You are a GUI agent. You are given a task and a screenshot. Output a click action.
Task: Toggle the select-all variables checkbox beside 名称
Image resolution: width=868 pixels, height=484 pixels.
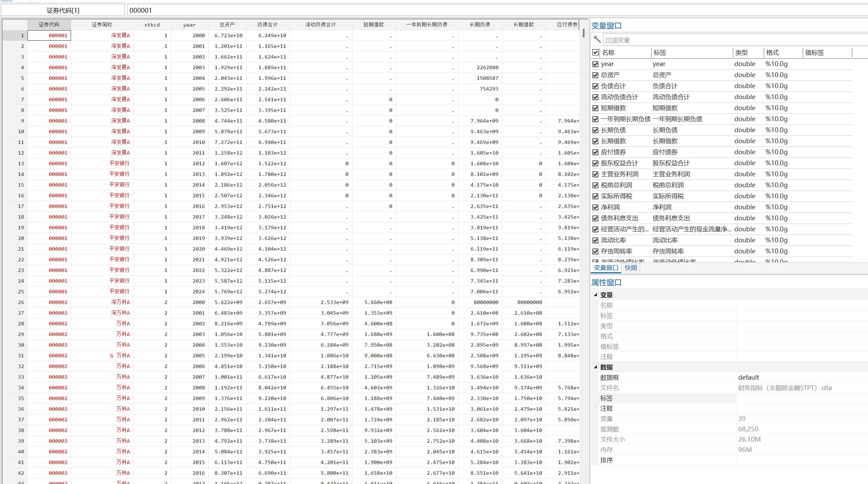coord(596,53)
